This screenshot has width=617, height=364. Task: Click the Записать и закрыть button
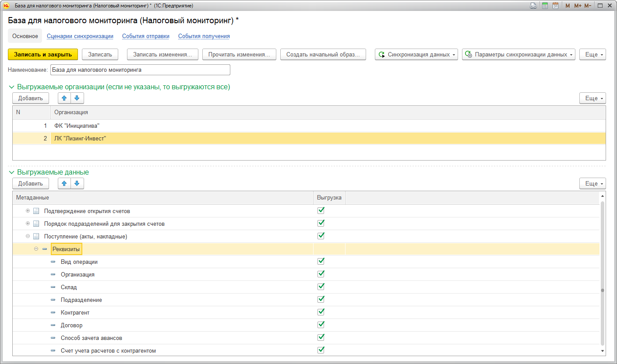pos(43,54)
